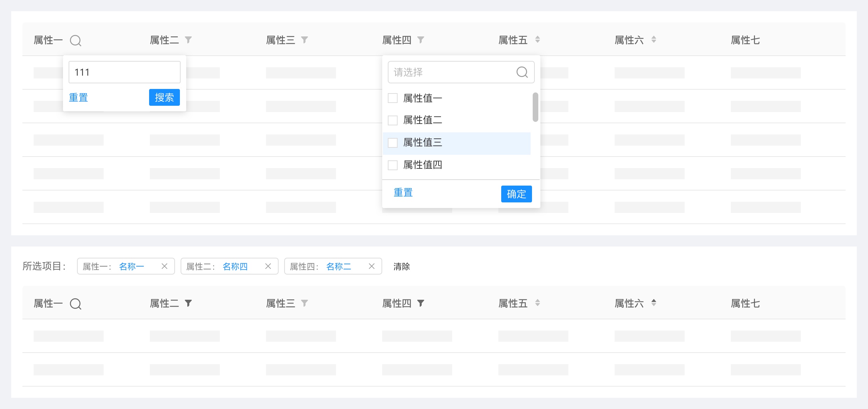Viewport: 868px width, 409px height.
Task: Toggle sort arrows on 属性六 in bottom table
Action: 654,303
